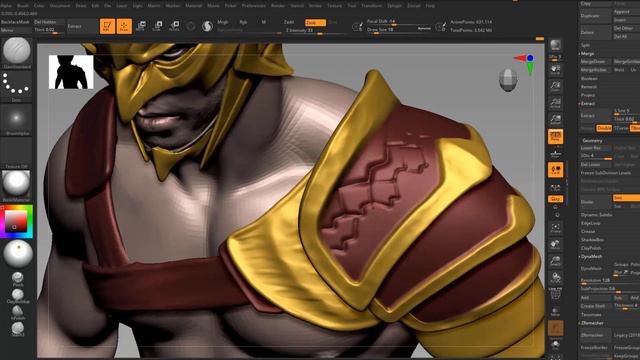
Task: Click the gray camera head orientation icon
Action: (508, 80)
